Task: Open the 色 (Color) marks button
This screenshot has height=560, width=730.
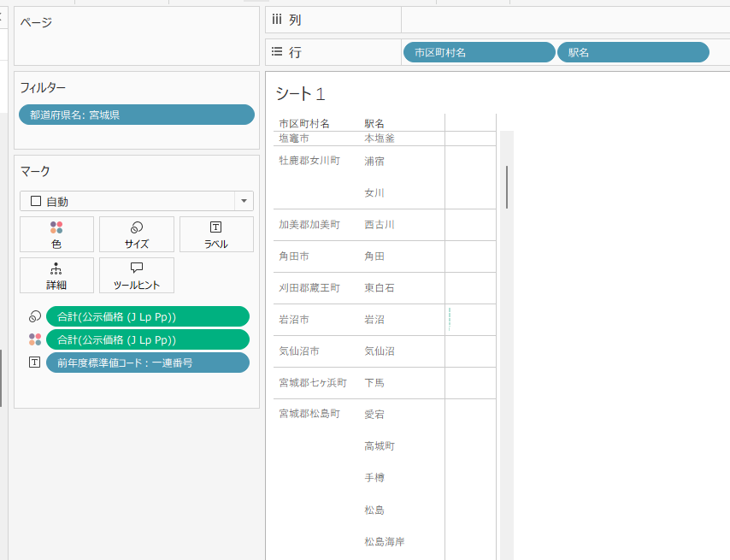Action: click(x=56, y=234)
